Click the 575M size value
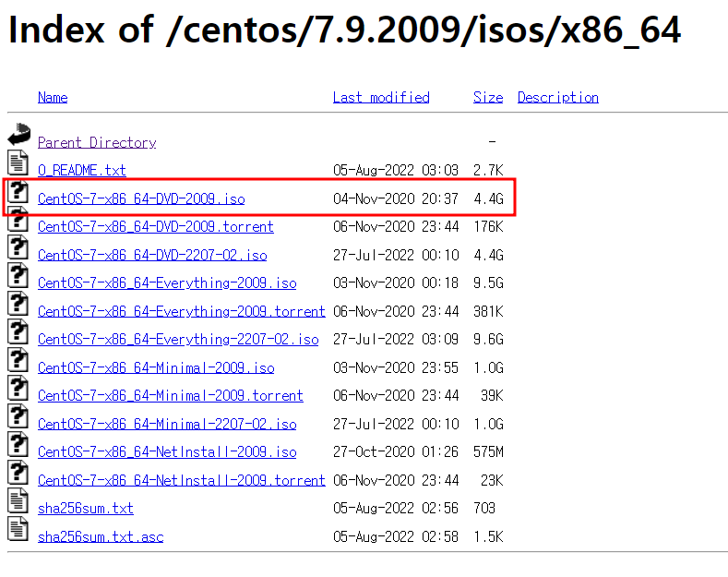 tap(488, 451)
